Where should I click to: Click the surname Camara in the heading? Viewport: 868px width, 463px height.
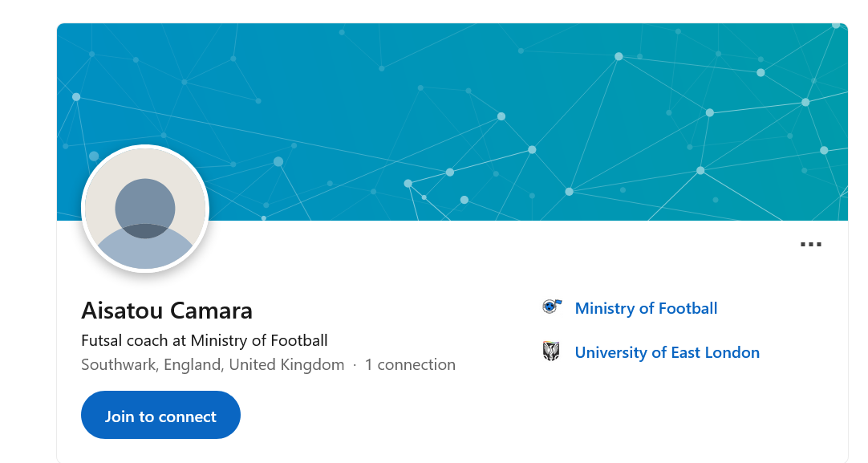(214, 311)
